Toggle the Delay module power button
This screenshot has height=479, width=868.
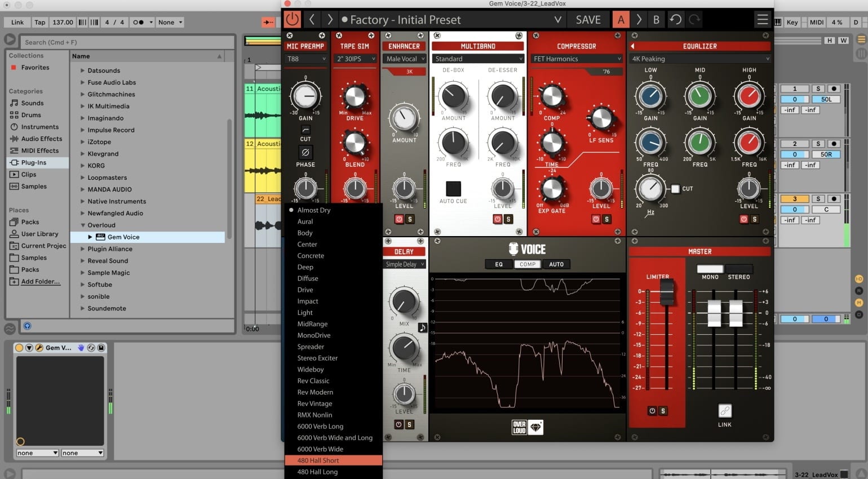pos(398,424)
